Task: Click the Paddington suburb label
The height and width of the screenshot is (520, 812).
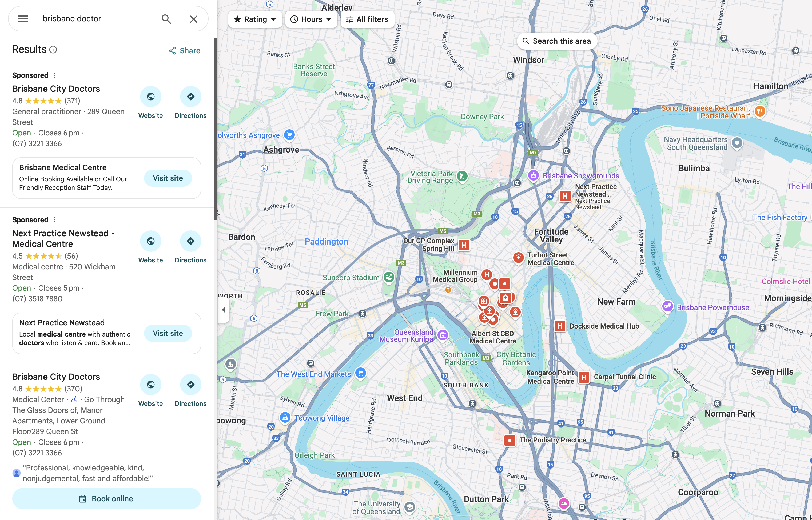Action: tap(326, 242)
